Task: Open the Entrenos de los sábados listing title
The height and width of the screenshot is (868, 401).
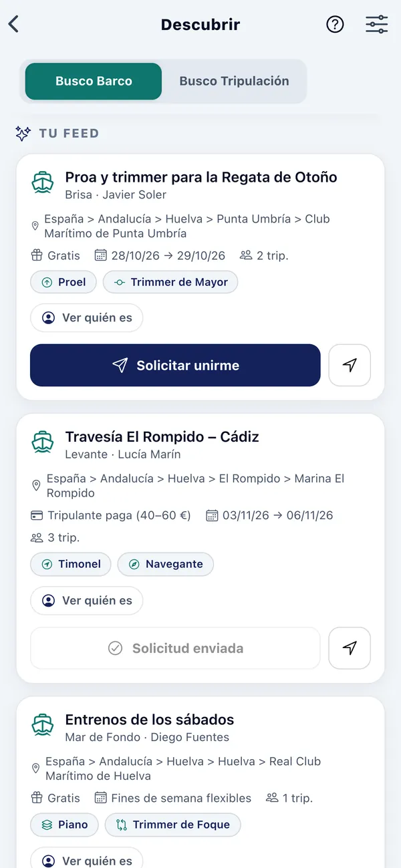Action: pyautogui.click(x=150, y=720)
